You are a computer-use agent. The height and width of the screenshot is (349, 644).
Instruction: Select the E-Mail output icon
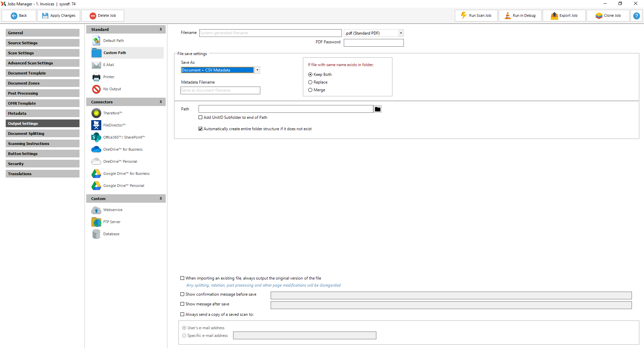click(x=96, y=65)
